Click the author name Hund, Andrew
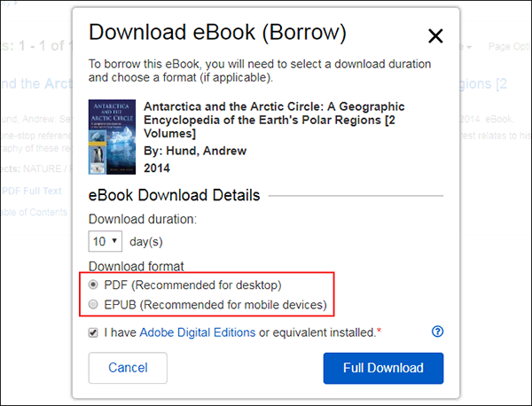Screen dimensions: 532x406 click(x=206, y=151)
